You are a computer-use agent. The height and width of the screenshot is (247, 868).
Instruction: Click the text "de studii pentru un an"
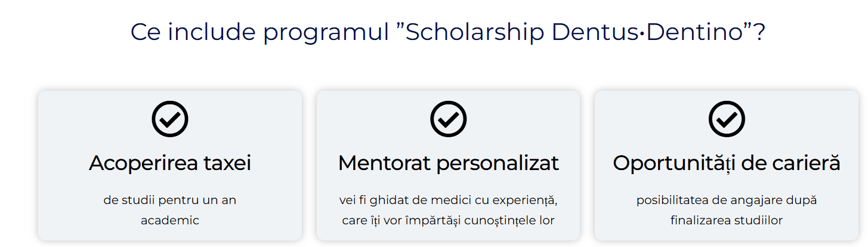(170, 200)
